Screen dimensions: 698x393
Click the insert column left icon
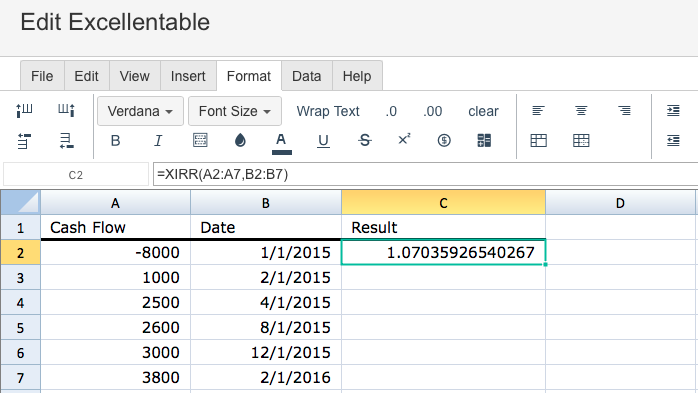24,110
